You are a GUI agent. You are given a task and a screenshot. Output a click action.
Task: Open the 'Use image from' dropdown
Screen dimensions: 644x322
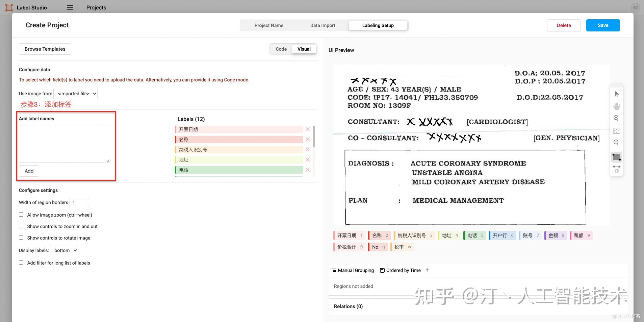pyautogui.click(x=75, y=93)
